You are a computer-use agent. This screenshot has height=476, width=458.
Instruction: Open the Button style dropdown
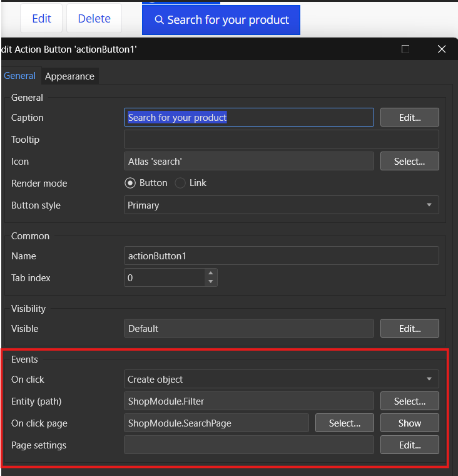pyautogui.click(x=281, y=205)
